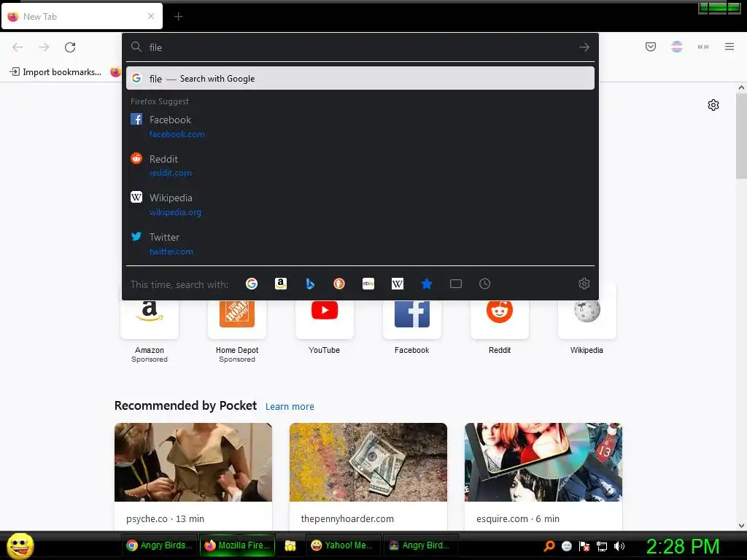Open the psyche.co Pocket article card
Viewport: 747px width, 560px height.
tap(193, 476)
